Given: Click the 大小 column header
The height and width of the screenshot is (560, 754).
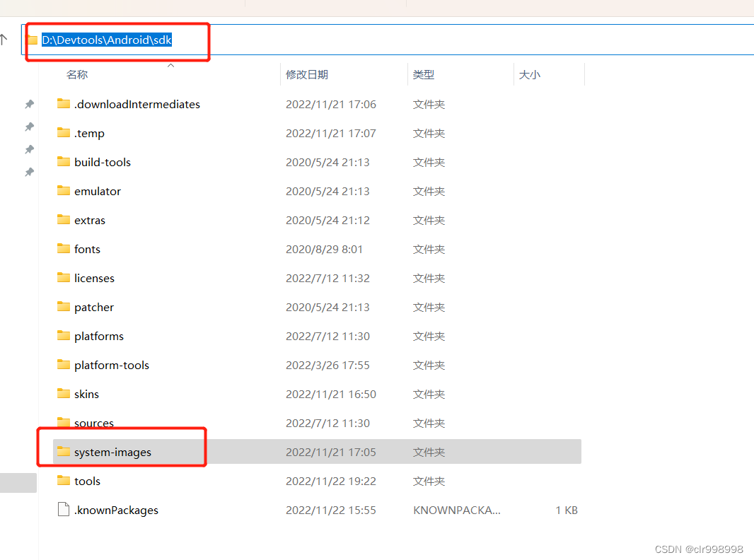Looking at the screenshot, I should 530,74.
